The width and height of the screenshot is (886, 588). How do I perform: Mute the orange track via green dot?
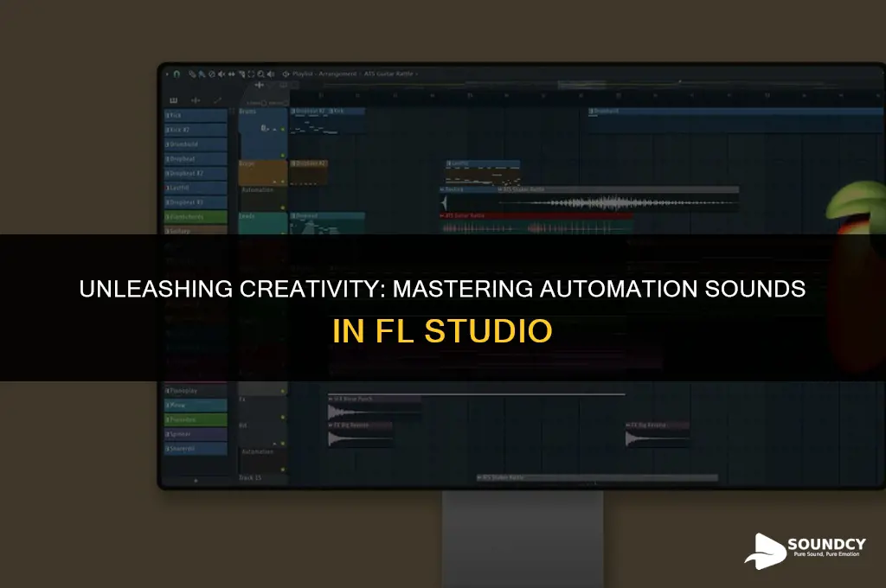point(283,182)
